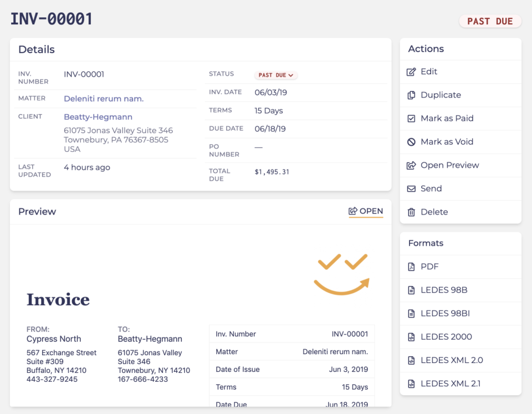Click OPEN above the invoice preview
Viewport: 532px width, 414px height.
click(366, 211)
